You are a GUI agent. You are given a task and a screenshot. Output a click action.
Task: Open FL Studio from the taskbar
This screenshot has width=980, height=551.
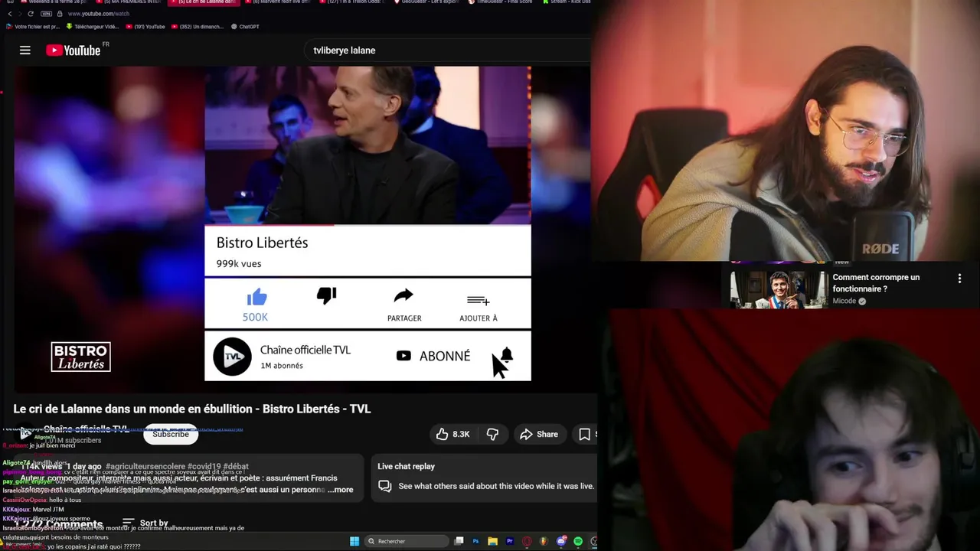pos(544,541)
